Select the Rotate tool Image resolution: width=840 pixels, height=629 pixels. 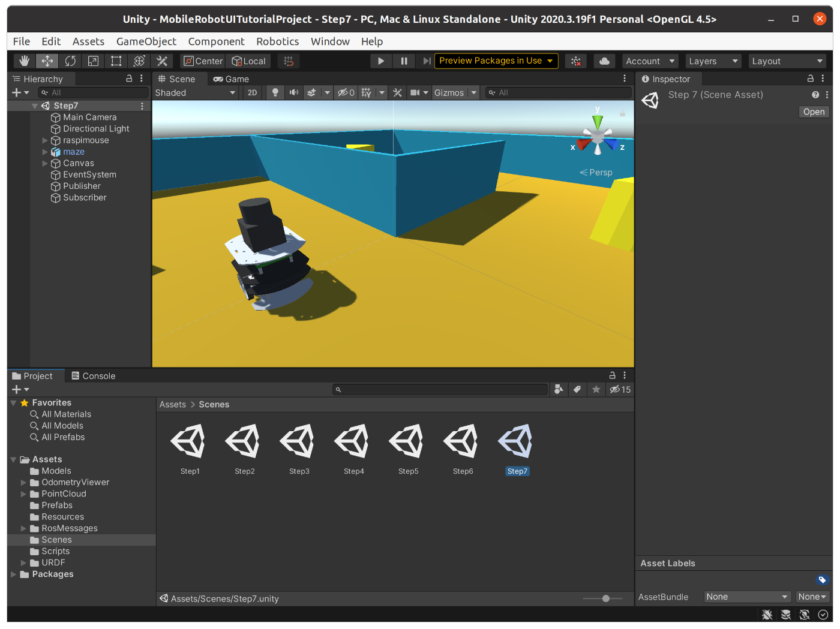70,61
